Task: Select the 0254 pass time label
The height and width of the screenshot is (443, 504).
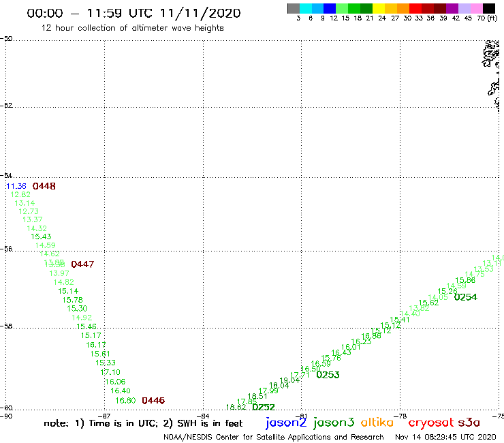Action: click(x=466, y=297)
